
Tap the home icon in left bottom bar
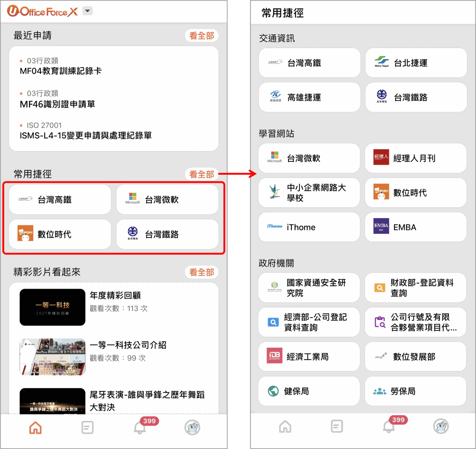[36, 428]
